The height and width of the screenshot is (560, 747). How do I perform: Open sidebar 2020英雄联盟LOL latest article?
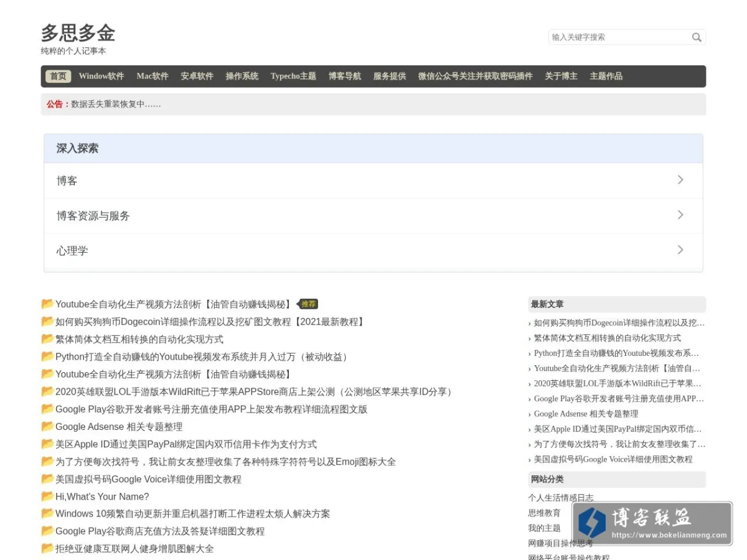(618, 383)
